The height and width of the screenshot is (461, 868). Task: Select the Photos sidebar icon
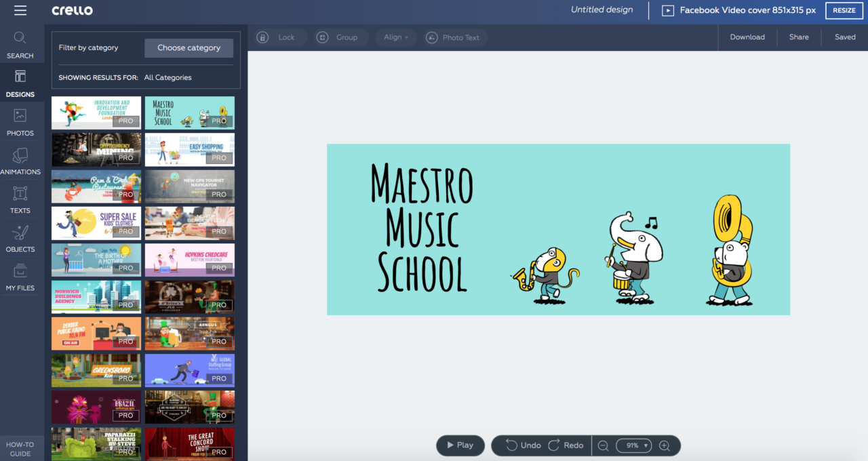(x=20, y=122)
